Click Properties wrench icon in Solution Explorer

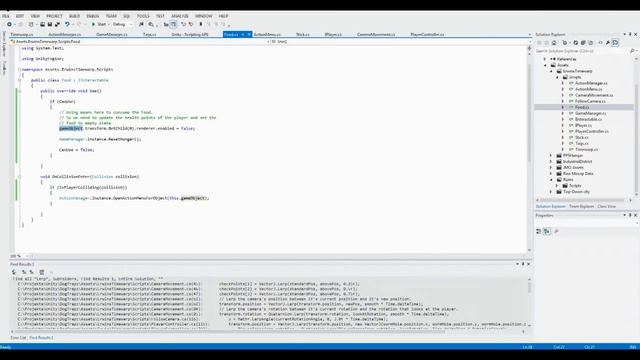point(608,43)
